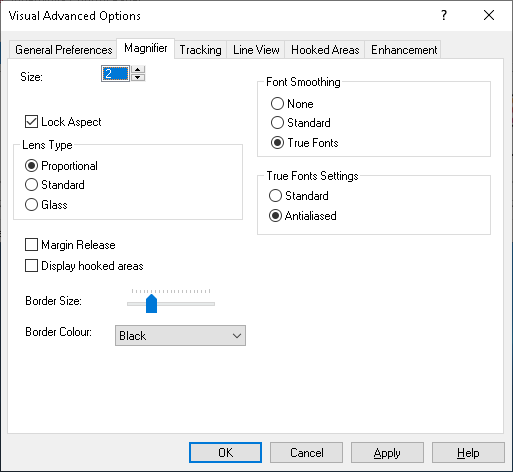Open the Enhancement tab
The height and width of the screenshot is (472, 513).
point(404,50)
